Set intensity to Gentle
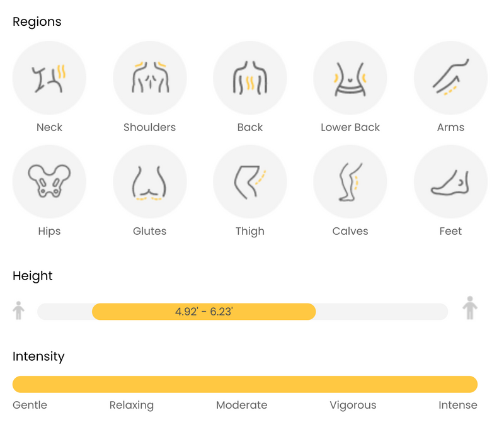The height and width of the screenshot is (437, 504). pos(30,405)
